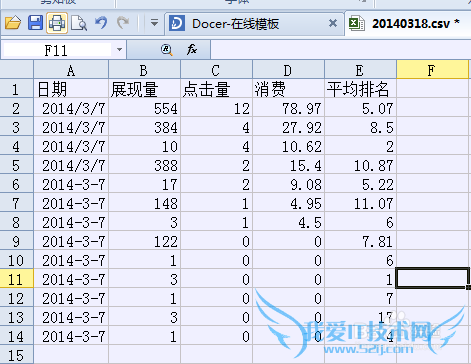Viewport: 471px width, 364px height.
Task: Click the 展现量 header cell
Action: pyautogui.click(x=144, y=89)
